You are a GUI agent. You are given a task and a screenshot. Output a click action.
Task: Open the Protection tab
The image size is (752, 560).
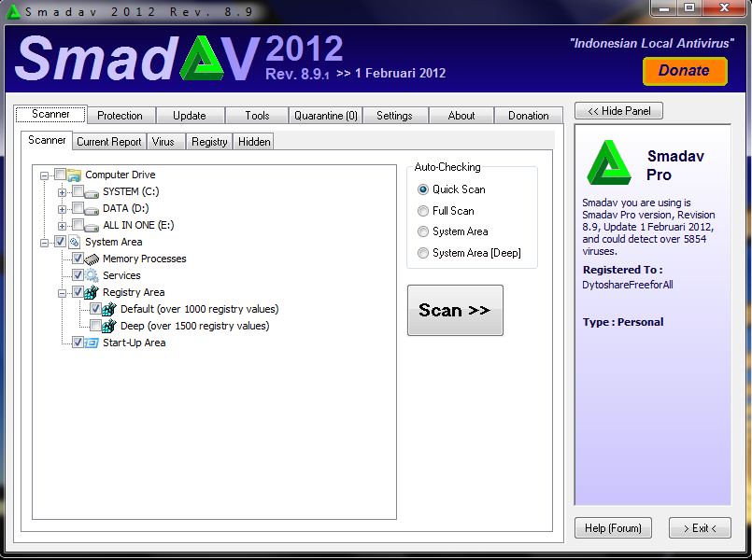pos(120,116)
